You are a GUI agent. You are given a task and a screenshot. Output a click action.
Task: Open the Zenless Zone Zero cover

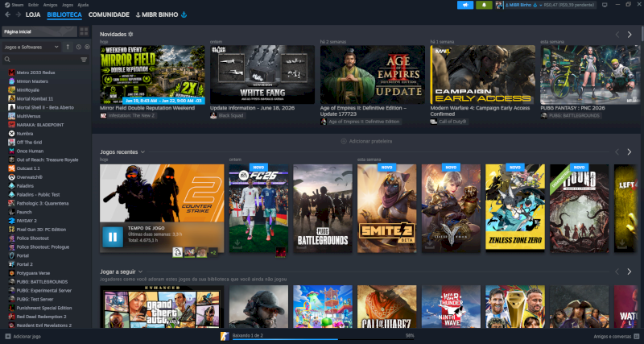515,209
